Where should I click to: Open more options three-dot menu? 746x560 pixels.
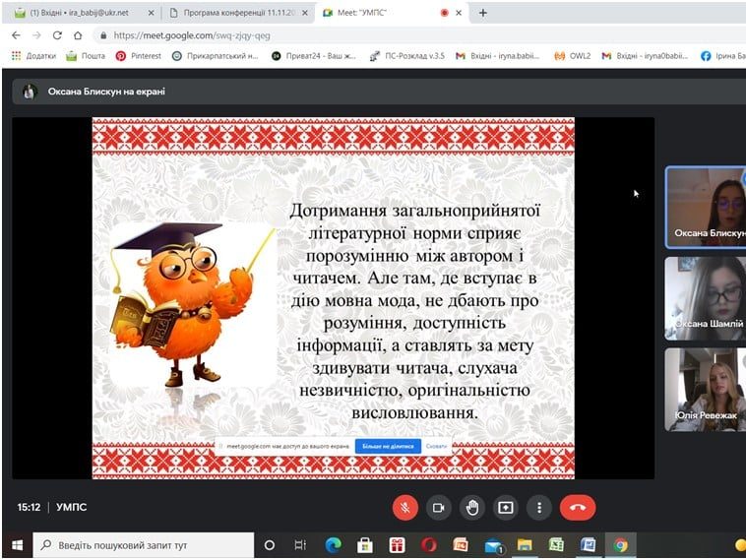point(539,508)
